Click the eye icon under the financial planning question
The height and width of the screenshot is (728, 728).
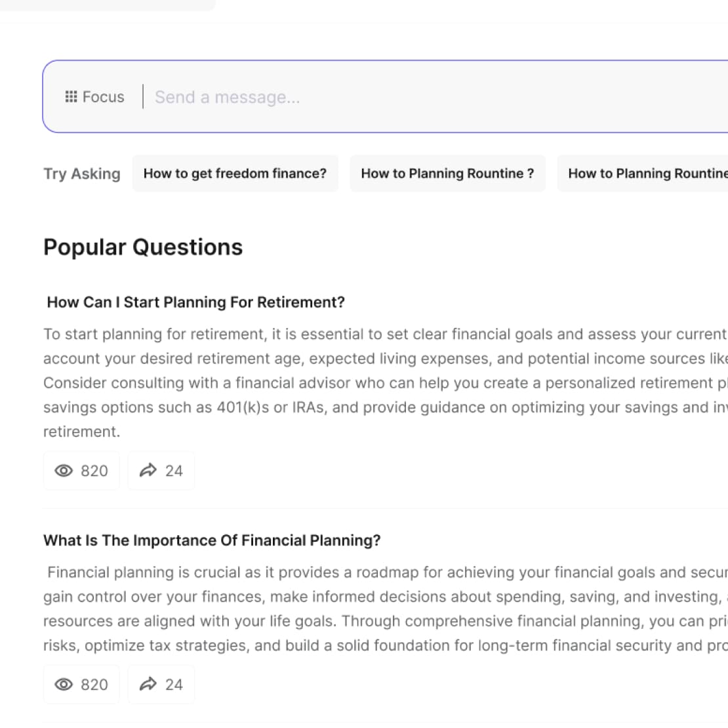pyautogui.click(x=64, y=685)
